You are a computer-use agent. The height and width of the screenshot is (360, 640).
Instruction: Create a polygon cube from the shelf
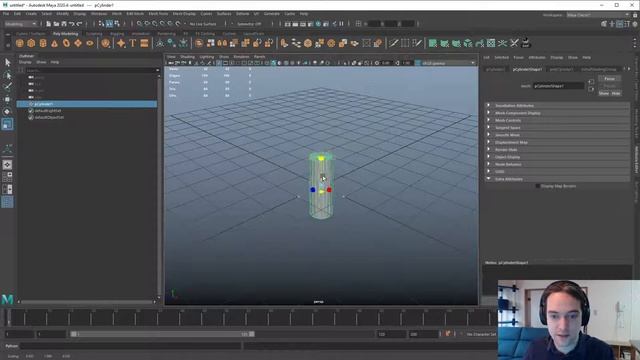coord(31,43)
